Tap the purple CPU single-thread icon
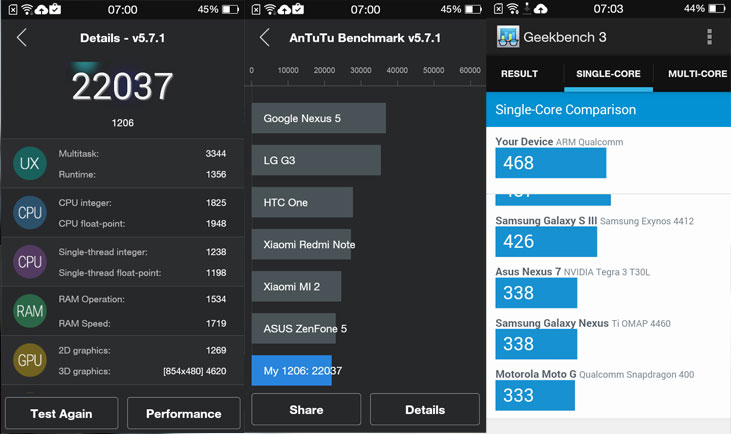 pyautogui.click(x=30, y=262)
